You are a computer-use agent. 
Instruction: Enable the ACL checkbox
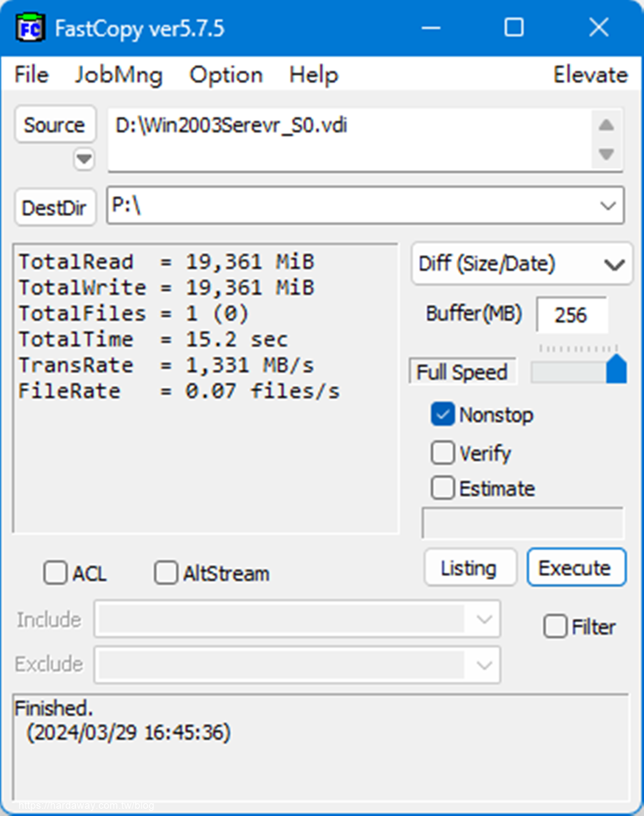click(55, 572)
